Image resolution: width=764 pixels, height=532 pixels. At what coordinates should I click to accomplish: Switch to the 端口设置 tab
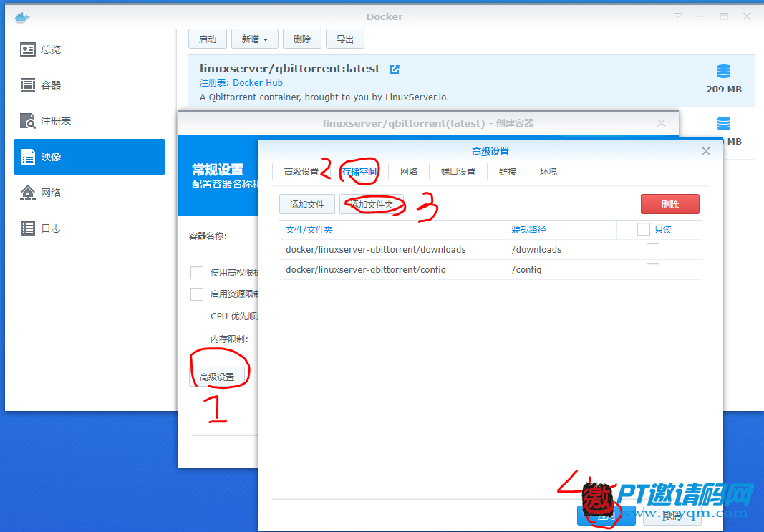coord(458,172)
